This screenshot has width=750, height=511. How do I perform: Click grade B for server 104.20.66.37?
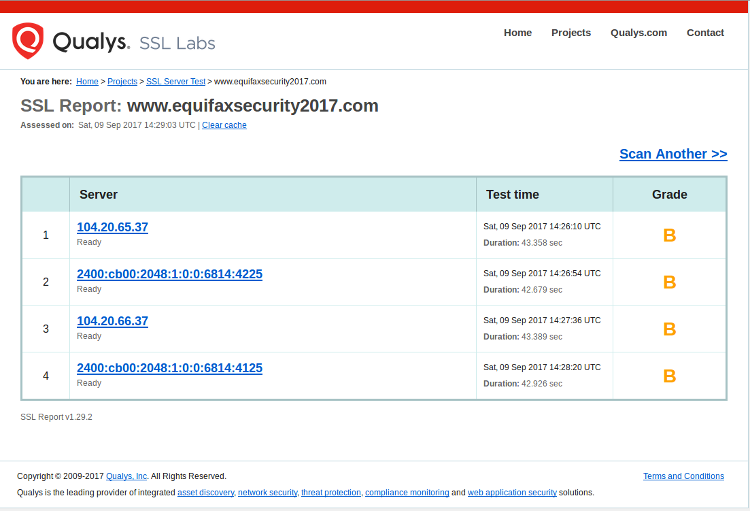669,329
